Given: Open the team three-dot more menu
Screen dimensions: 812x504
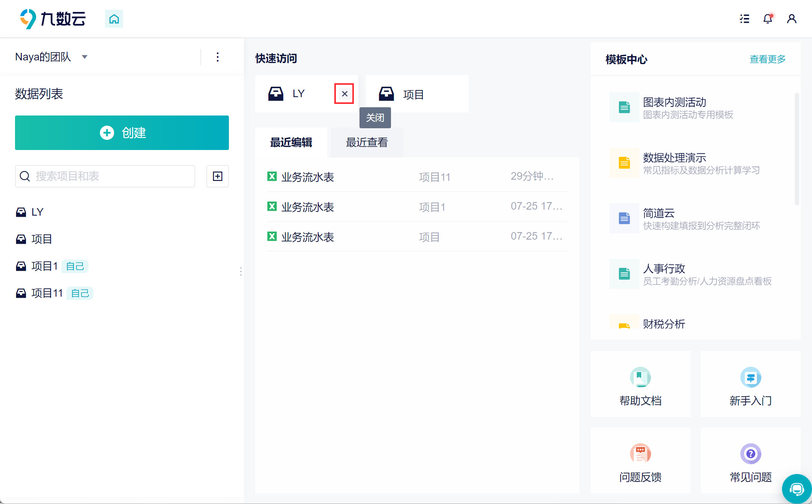Looking at the screenshot, I should pos(218,57).
